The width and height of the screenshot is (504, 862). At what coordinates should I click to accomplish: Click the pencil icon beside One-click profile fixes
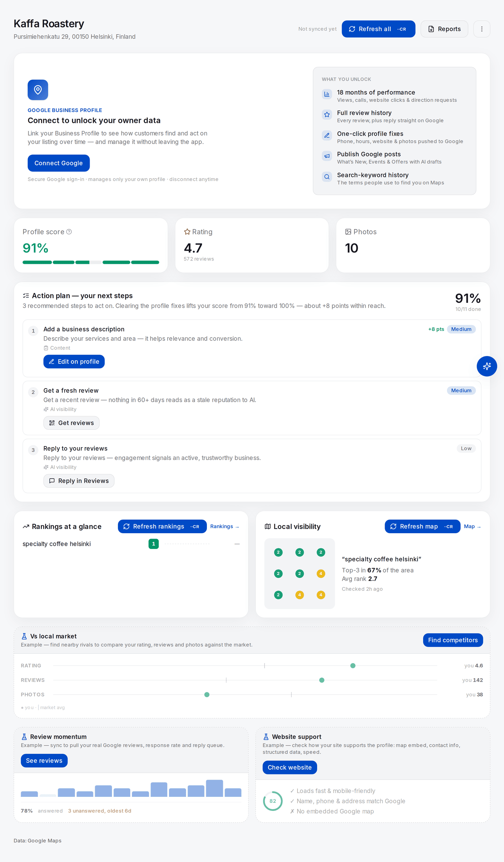(327, 135)
